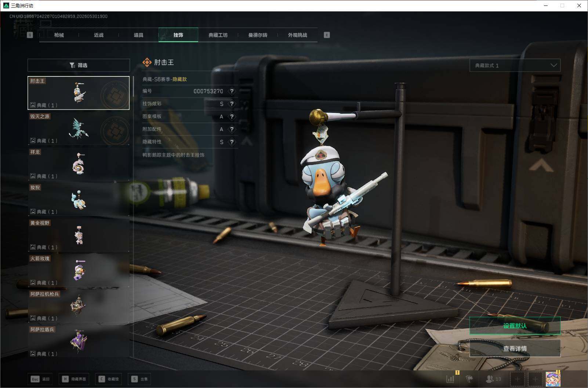Open the 典藏工坊 tab
This screenshot has height=388, width=588.
pyautogui.click(x=218, y=35)
